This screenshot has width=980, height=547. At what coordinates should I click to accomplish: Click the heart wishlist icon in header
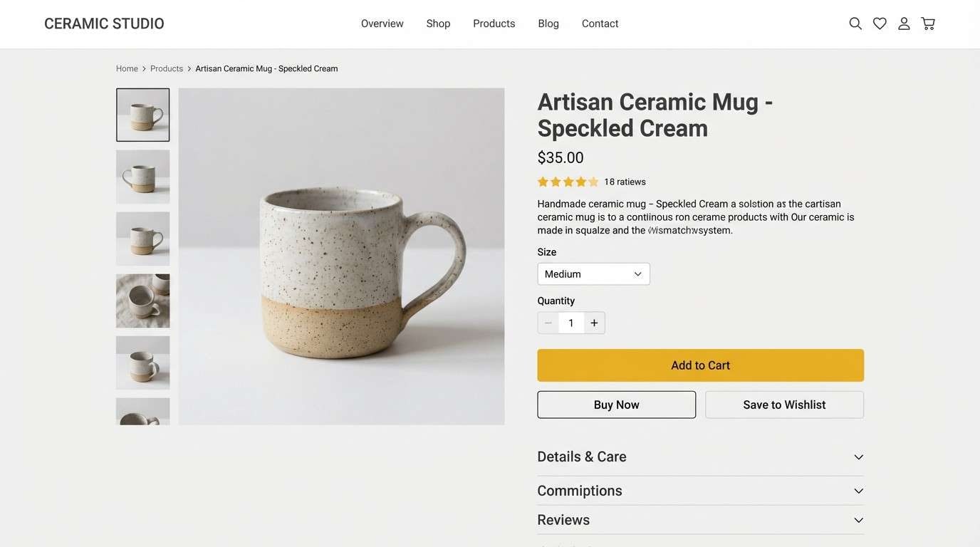880,24
